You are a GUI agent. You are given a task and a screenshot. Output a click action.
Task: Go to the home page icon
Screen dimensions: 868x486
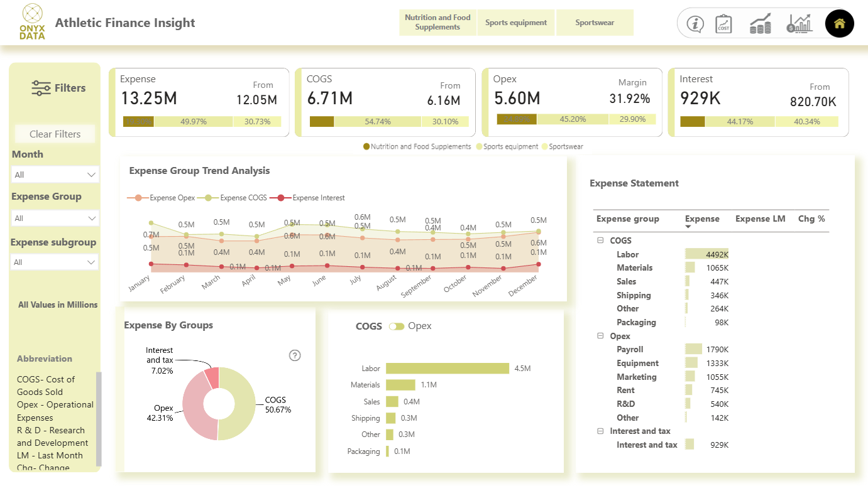pos(839,24)
